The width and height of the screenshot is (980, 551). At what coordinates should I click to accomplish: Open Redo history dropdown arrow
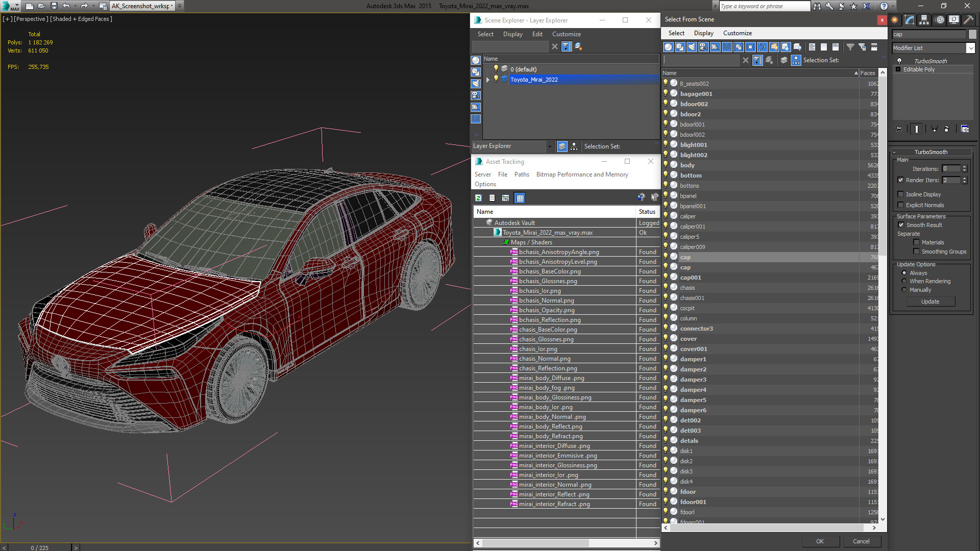(x=93, y=6)
